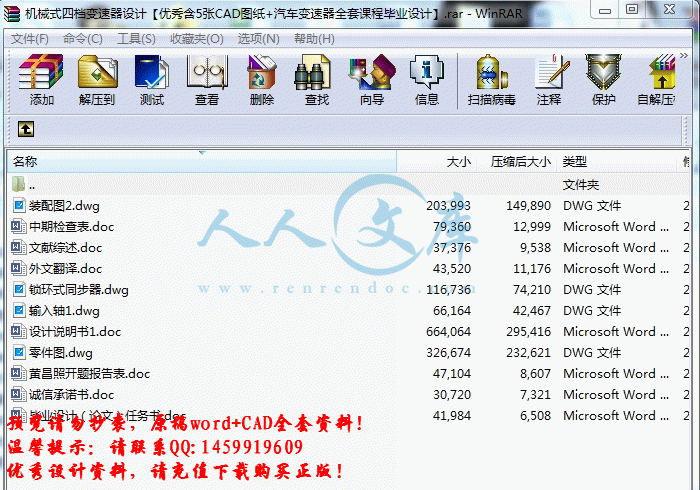Click the 外文翻译.doc Word icon
700x490 pixels.
click(x=17, y=268)
